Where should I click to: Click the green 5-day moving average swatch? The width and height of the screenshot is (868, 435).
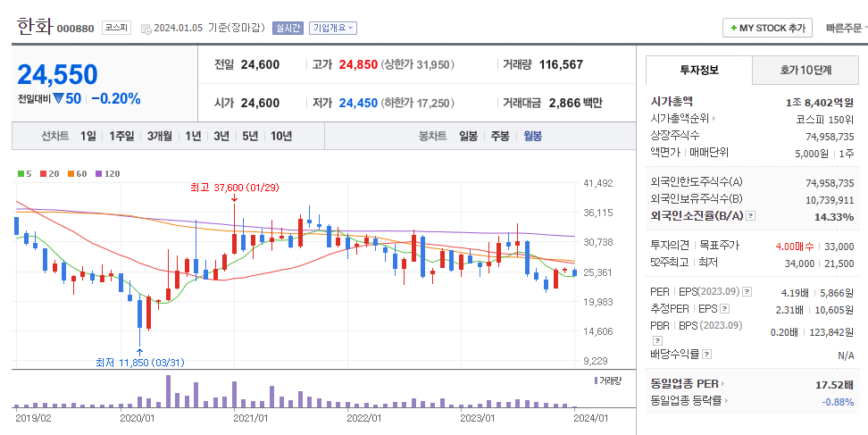pos(21,174)
